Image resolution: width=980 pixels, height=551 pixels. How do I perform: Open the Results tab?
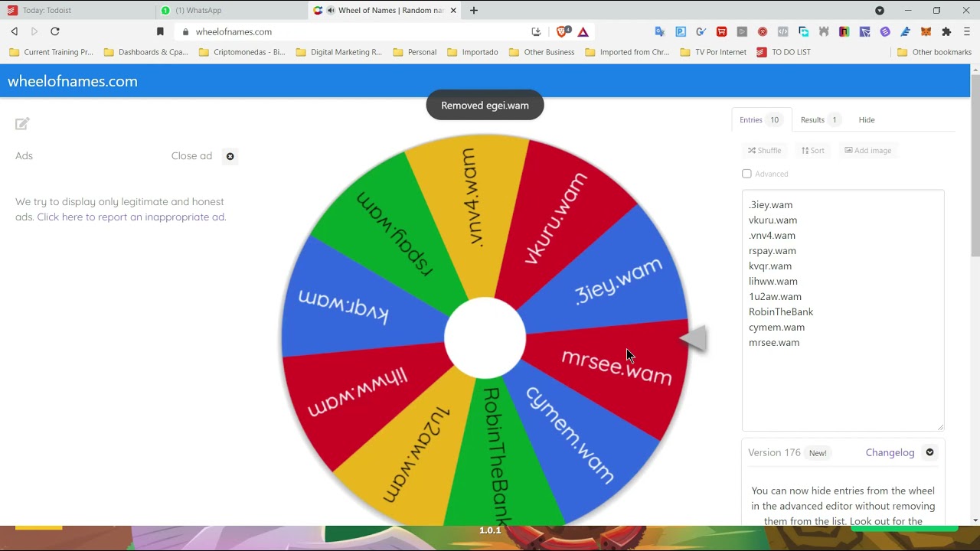[819, 120]
